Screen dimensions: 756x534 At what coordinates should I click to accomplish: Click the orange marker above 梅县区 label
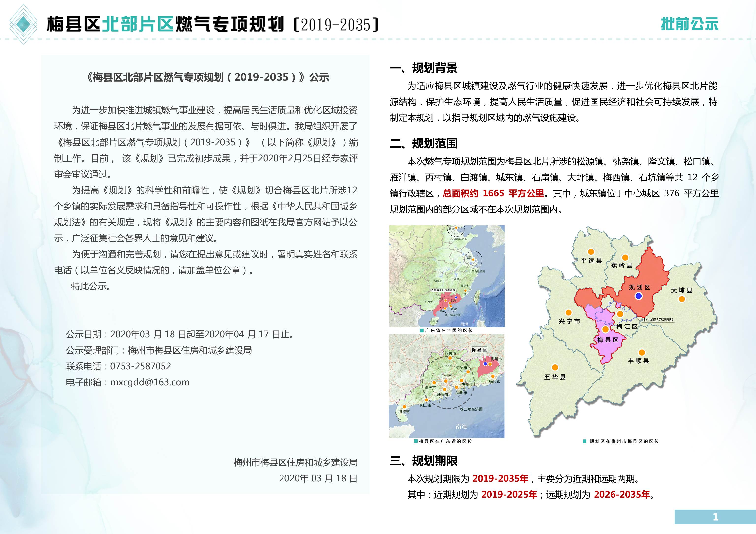point(606,329)
